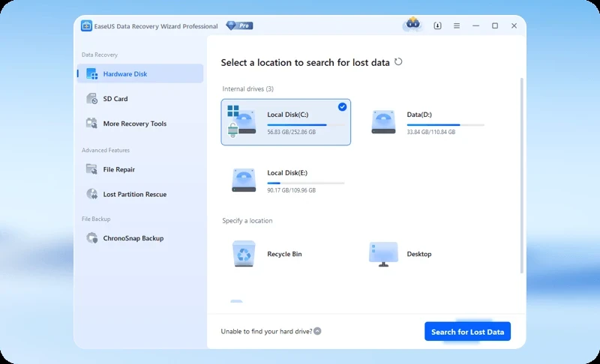600x364 pixels.
Task: Click the vertical scrollbar of location list
Action: point(521,176)
